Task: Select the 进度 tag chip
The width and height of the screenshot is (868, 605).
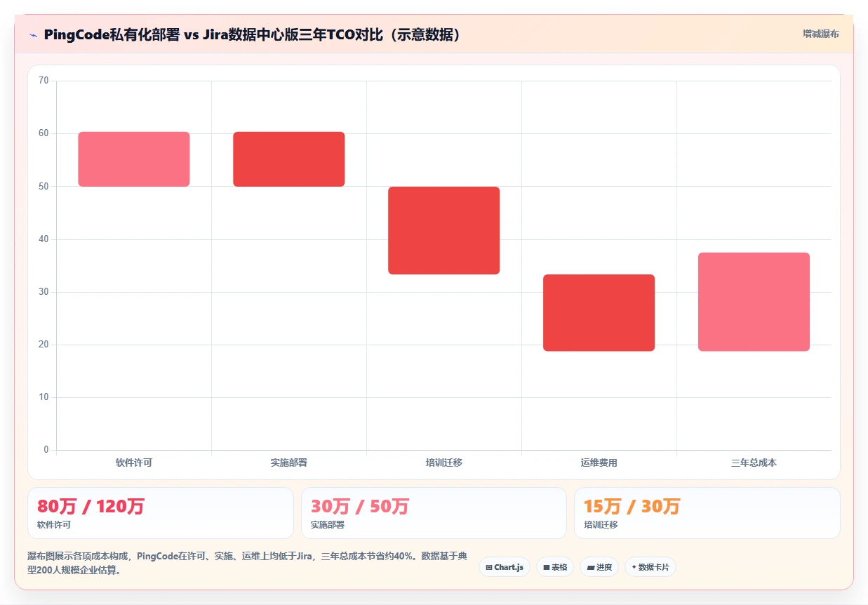Action: tap(599, 567)
